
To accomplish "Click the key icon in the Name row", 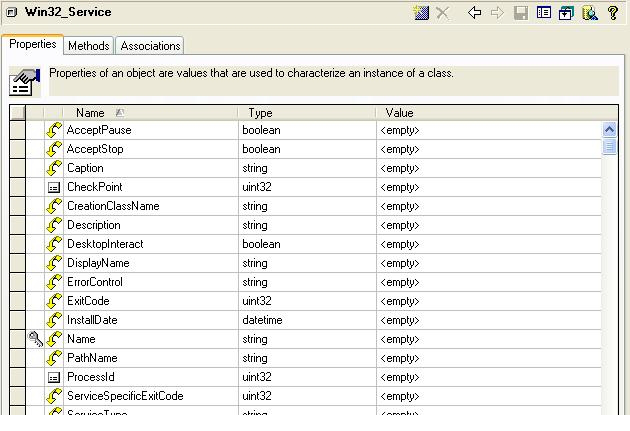I will 35,339.
